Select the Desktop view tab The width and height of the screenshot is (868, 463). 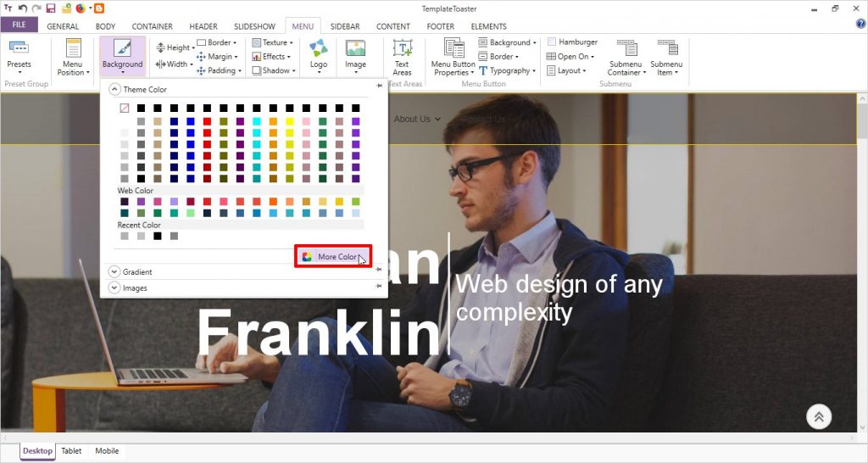point(37,451)
